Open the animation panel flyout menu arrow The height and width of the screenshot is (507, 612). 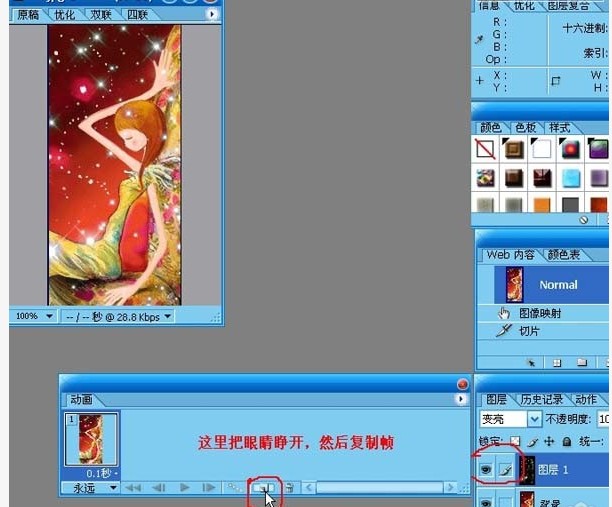pos(461,399)
